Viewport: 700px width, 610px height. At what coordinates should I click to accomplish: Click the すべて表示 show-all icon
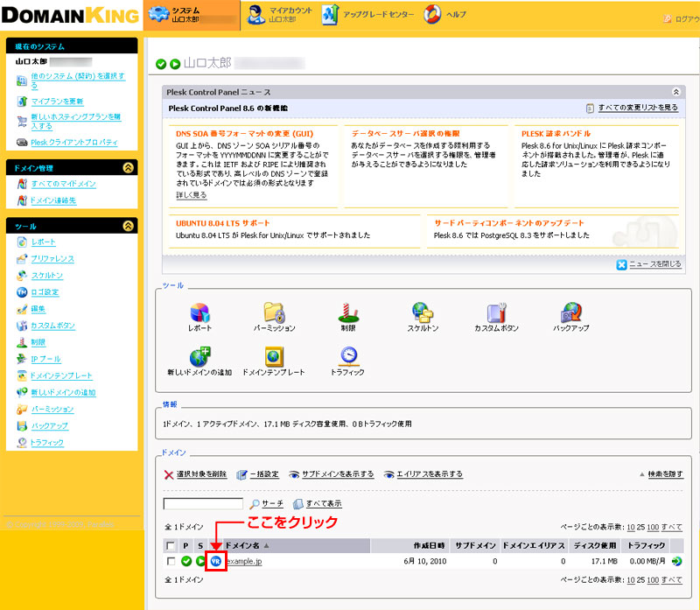tap(297, 504)
